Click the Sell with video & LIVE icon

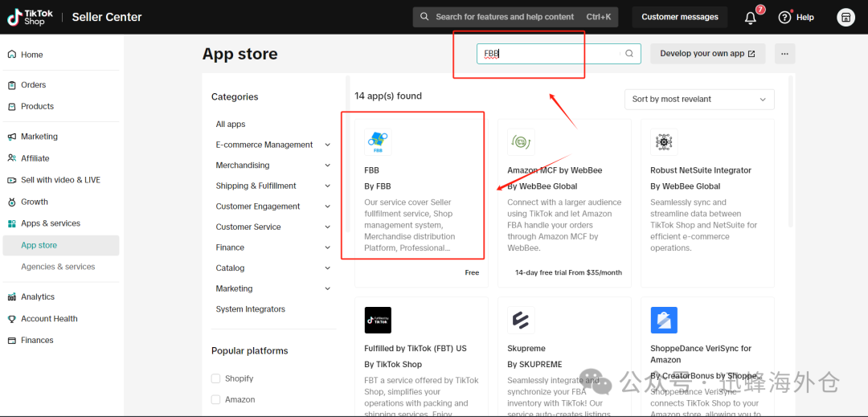coord(11,180)
